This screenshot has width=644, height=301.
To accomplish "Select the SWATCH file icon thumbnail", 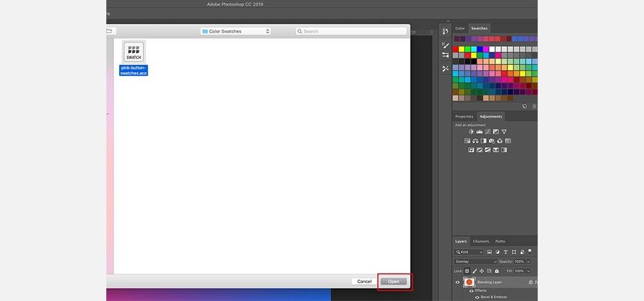I will coord(134,52).
